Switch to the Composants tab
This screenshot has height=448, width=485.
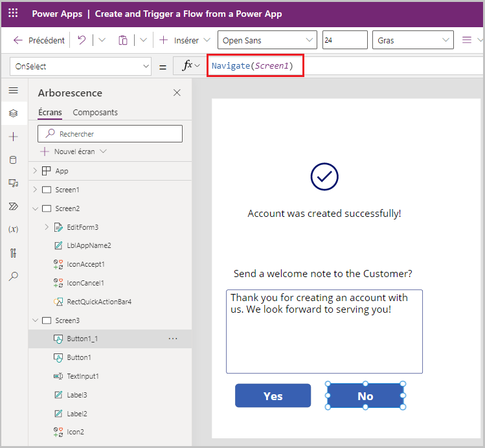pos(95,112)
